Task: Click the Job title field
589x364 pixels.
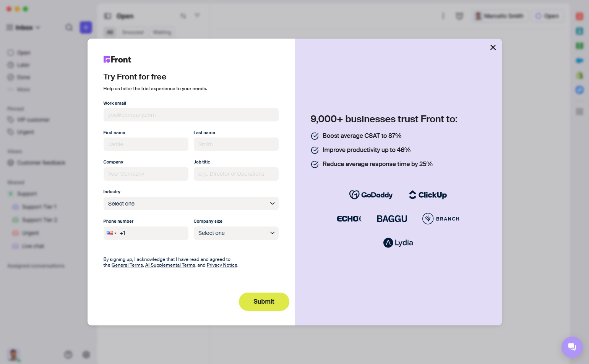Action: [x=236, y=174]
